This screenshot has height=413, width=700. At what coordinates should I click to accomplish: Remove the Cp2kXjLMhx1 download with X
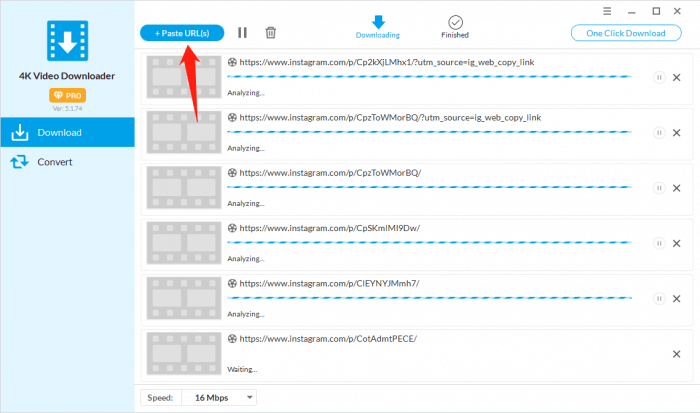677,77
